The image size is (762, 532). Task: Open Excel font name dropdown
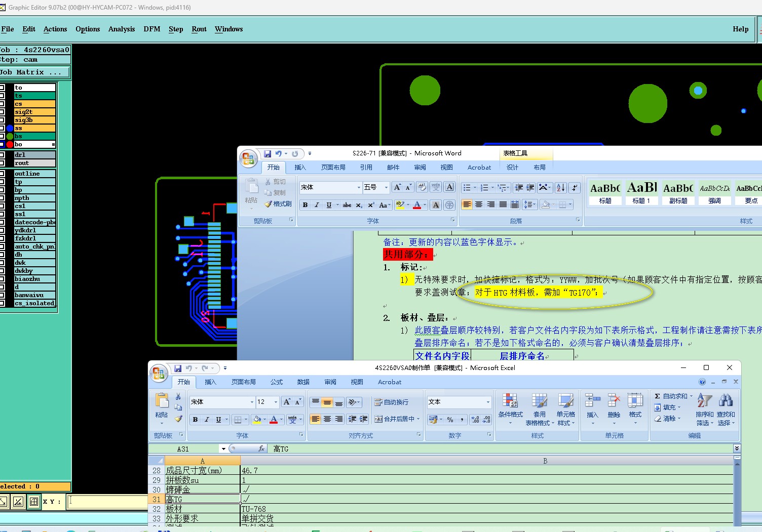(x=252, y=402)
